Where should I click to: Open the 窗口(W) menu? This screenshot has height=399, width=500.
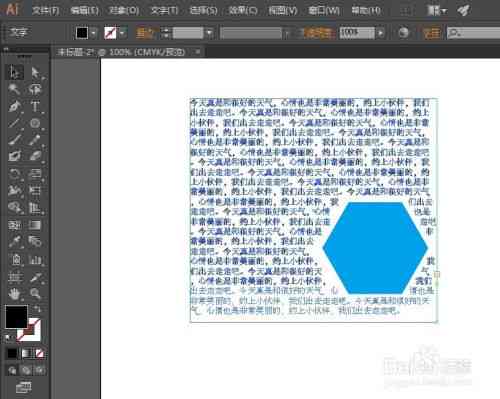coord(324,11)
